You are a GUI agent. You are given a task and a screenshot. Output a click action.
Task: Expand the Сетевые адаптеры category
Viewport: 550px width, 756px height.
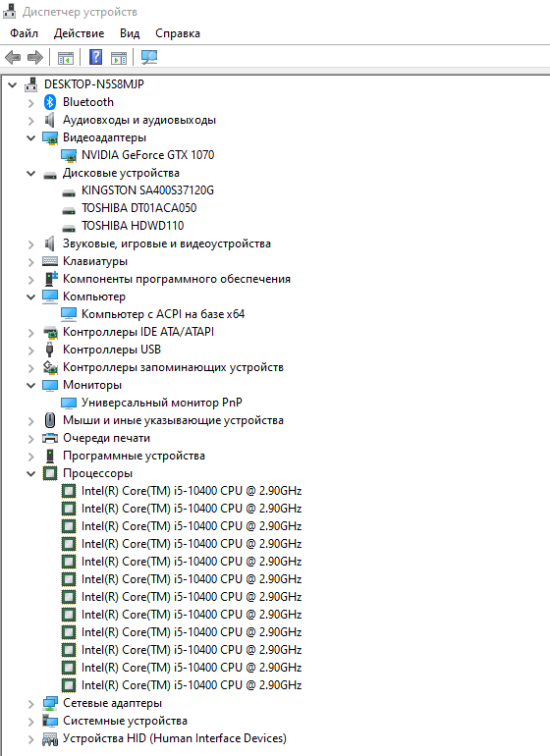coord(30,704)
